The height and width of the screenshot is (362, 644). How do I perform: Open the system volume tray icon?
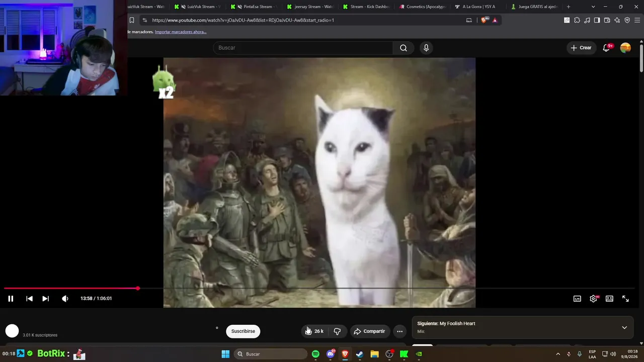(613, 354)
